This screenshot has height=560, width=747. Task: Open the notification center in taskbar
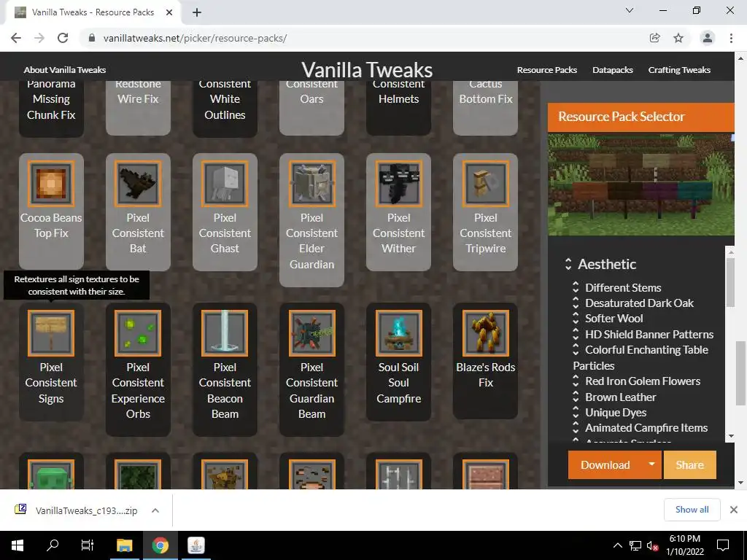[x=723, y=545]
